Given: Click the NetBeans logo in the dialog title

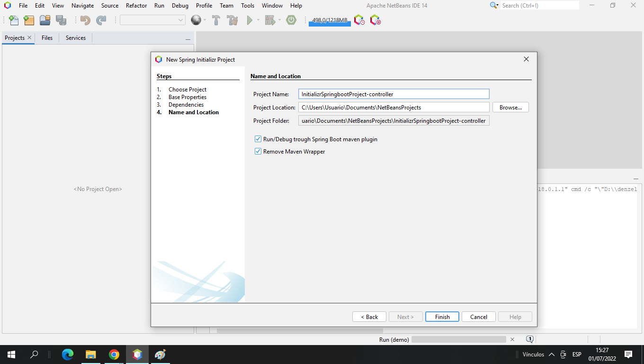Looking at the screenshot, I should coord(159,59).
